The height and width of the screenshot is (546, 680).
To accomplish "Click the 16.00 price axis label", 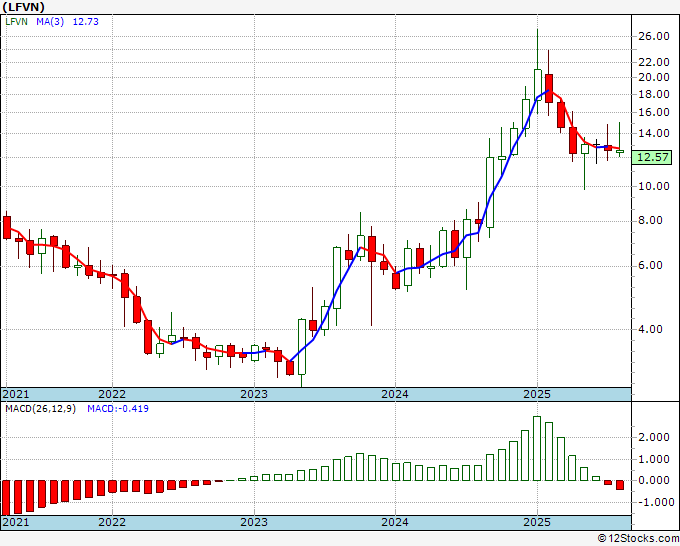I will [x=654, y=112].
